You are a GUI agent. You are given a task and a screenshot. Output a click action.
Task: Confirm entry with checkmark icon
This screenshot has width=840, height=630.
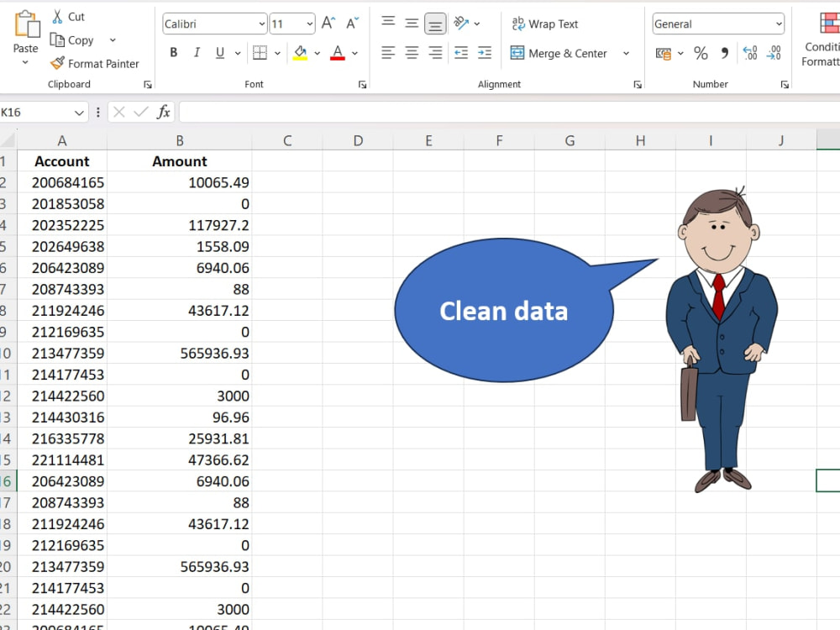[x=141, y=112]
